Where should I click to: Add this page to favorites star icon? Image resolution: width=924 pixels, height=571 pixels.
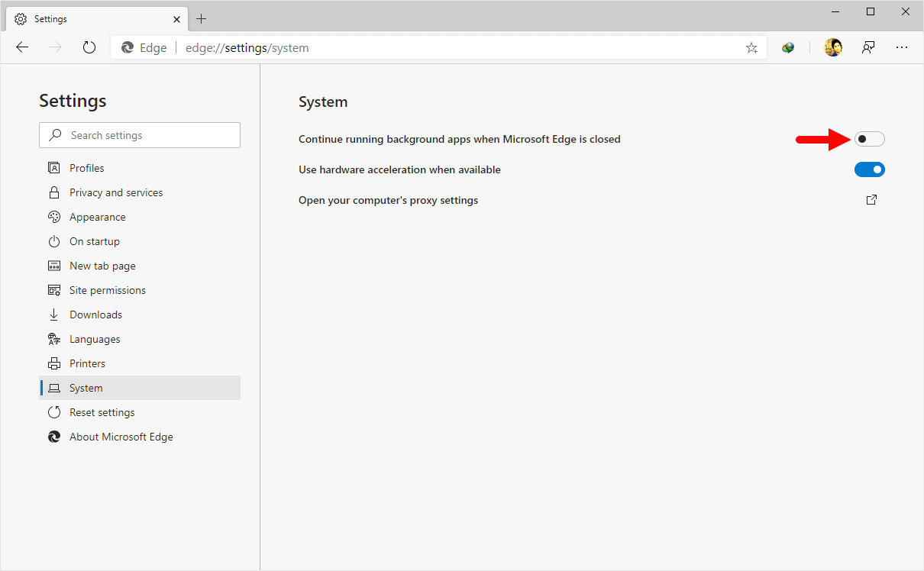point(751,47)
